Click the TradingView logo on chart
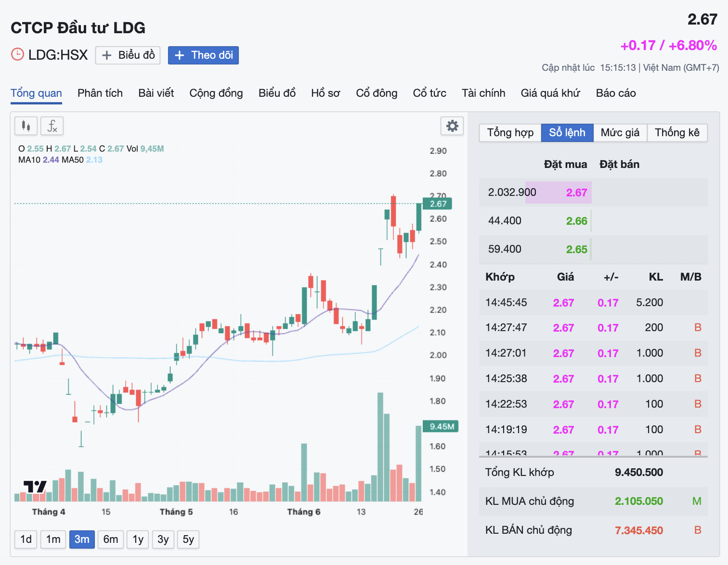This screenshot has height=565, width=728. pos(35,487)
